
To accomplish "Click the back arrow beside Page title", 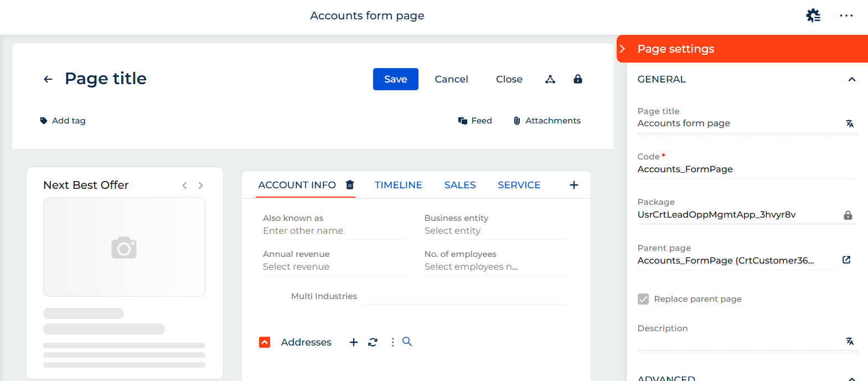I will point(48,79).
